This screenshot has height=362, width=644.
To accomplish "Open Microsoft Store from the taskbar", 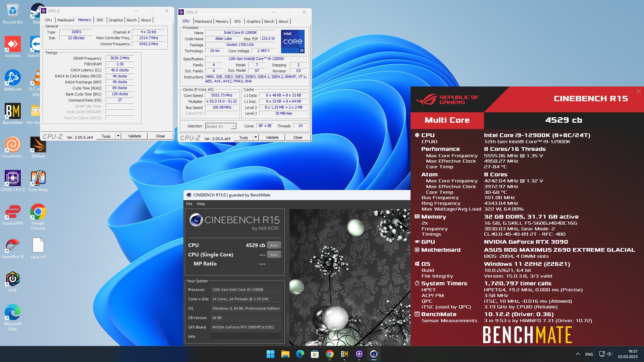I will pos(315,354).
